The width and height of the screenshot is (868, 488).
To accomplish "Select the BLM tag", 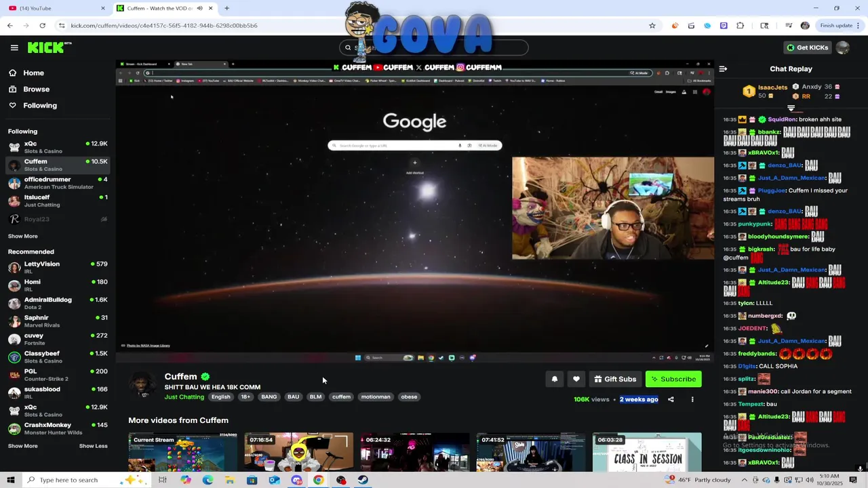I will pos(315,397).
